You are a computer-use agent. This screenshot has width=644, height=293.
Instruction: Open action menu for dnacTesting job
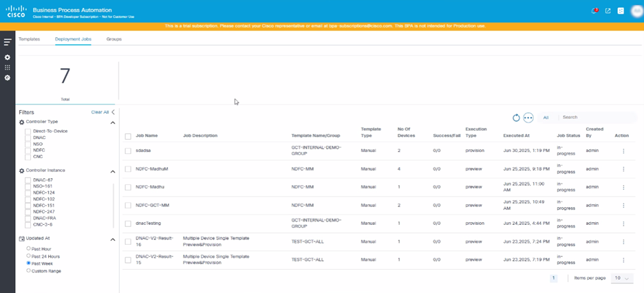tap(623, 224)
